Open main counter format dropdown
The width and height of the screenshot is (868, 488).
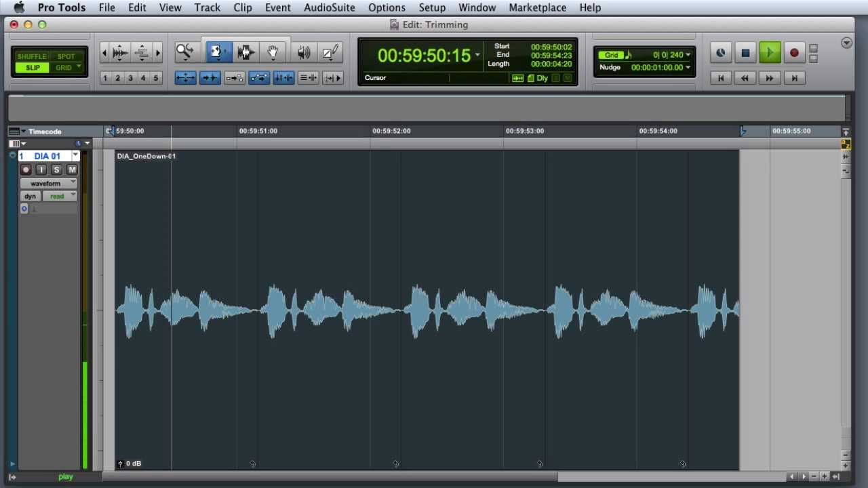click(x=477, y=55)
